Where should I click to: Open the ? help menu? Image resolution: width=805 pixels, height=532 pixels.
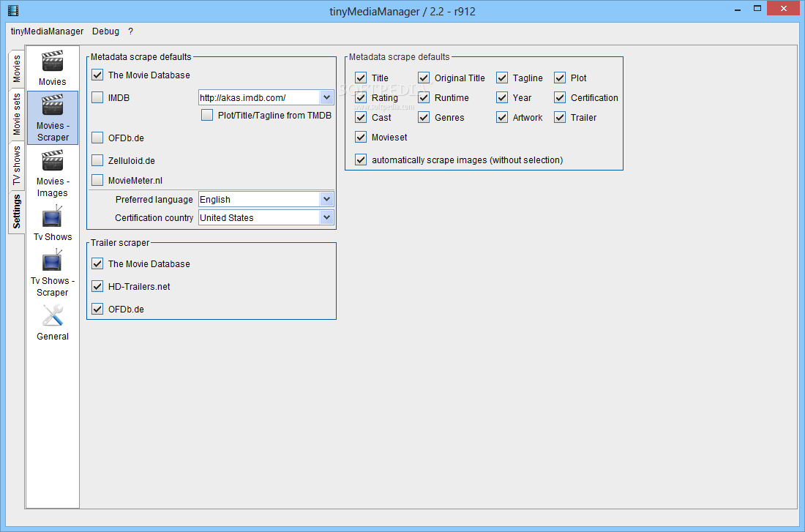click(130, 31)
